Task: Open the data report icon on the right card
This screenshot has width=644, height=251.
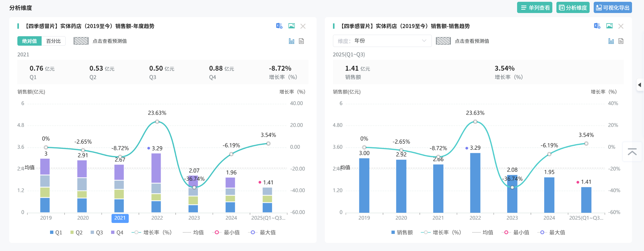Action: [x=621, y=41]
